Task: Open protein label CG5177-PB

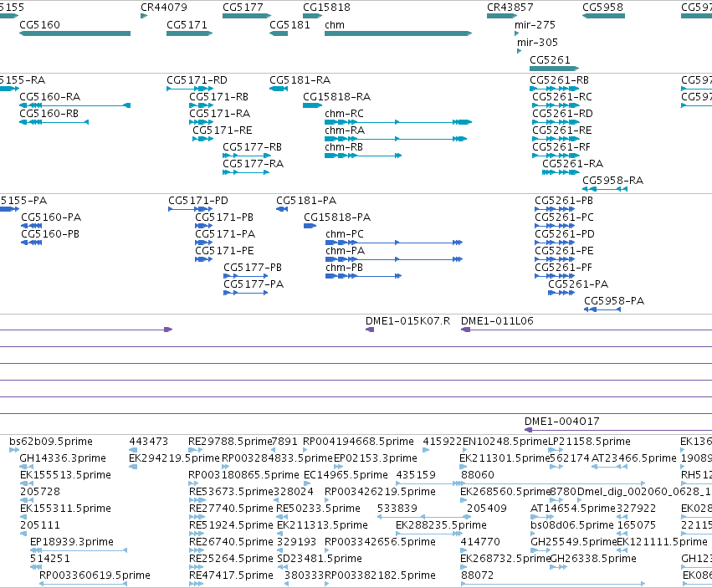Action: pos(253,268)
